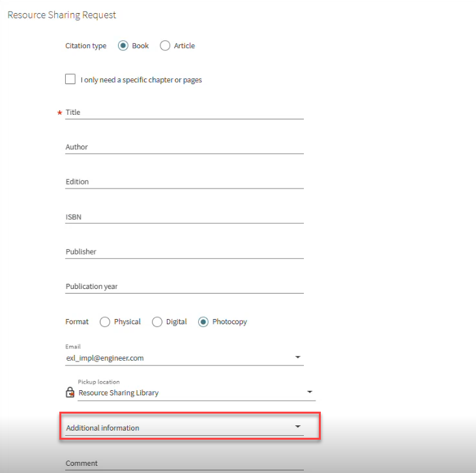476x473 pixels.
Task: Click into the Edition input field
Action: click(185, 181)
